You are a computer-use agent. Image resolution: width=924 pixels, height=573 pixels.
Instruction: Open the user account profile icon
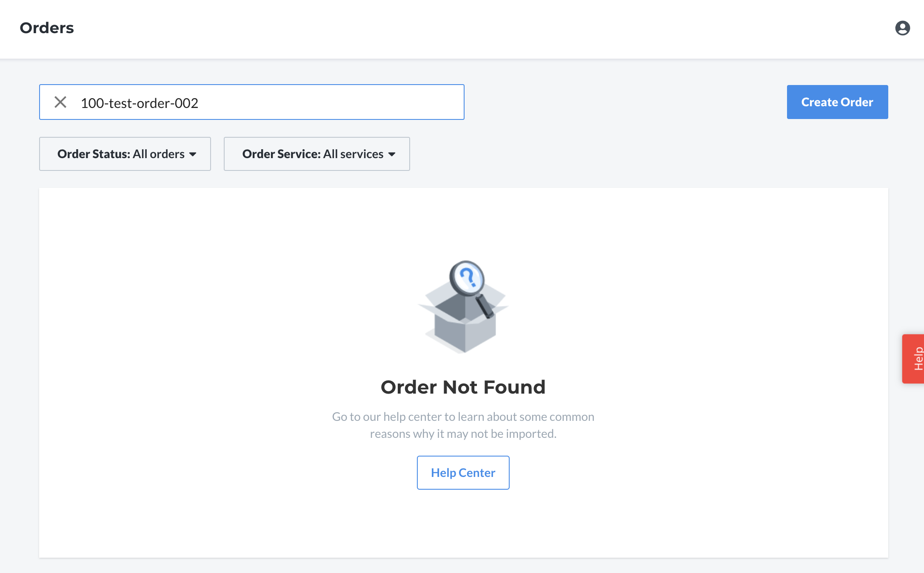click(x=902, y=28)
